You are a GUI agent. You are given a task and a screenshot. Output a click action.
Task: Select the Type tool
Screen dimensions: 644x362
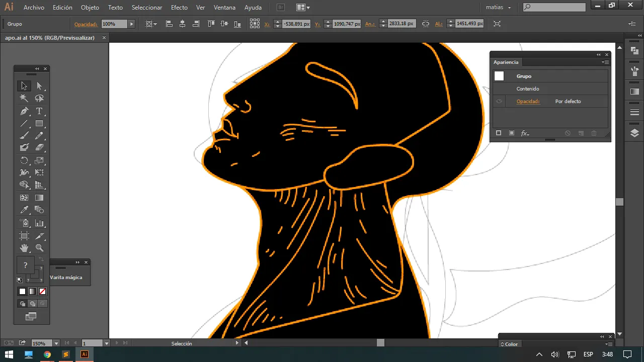tap(39, 111)
